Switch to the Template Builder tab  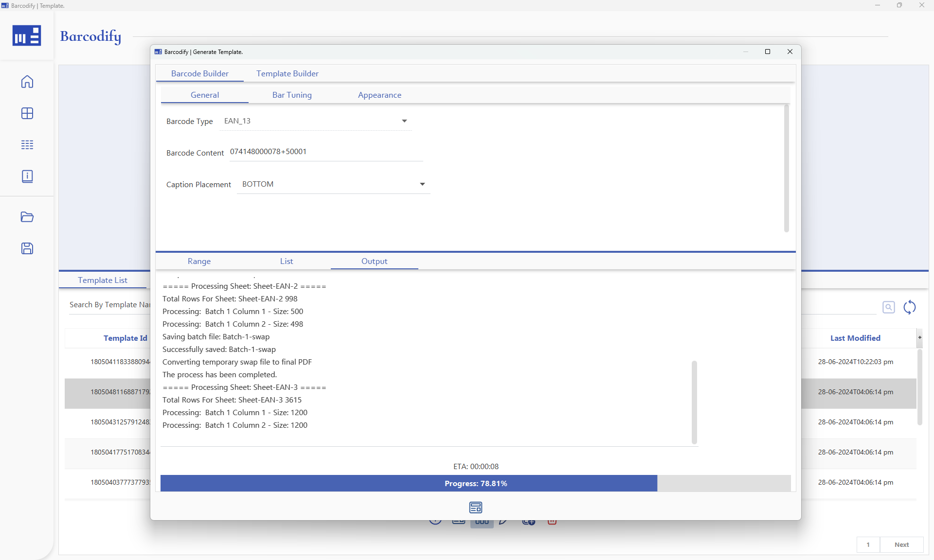click(x=287, y=73)
